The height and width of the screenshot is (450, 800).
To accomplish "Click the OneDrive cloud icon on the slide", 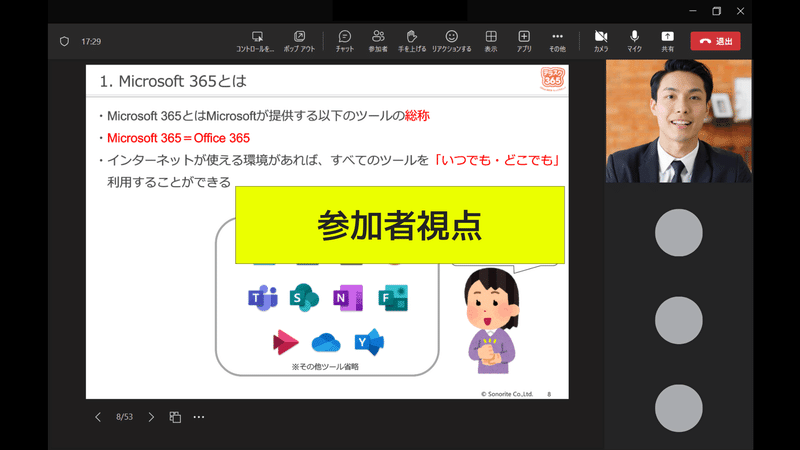I will [326, 342].
